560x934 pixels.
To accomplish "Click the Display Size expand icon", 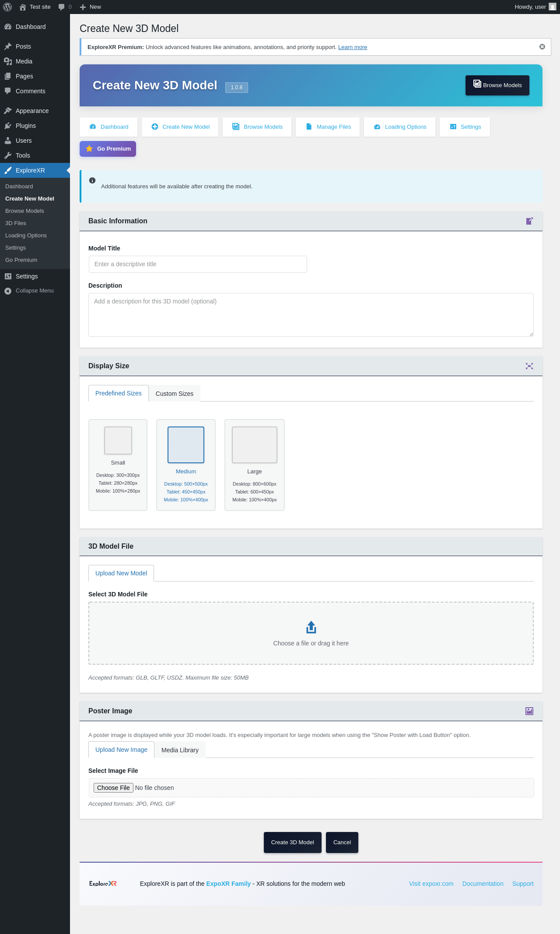I will point(529,366).
